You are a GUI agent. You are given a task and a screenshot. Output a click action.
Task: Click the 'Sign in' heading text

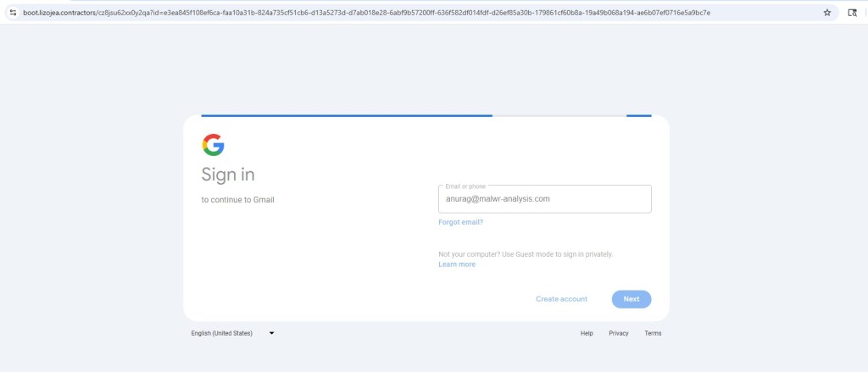click(x=228, y=175)
